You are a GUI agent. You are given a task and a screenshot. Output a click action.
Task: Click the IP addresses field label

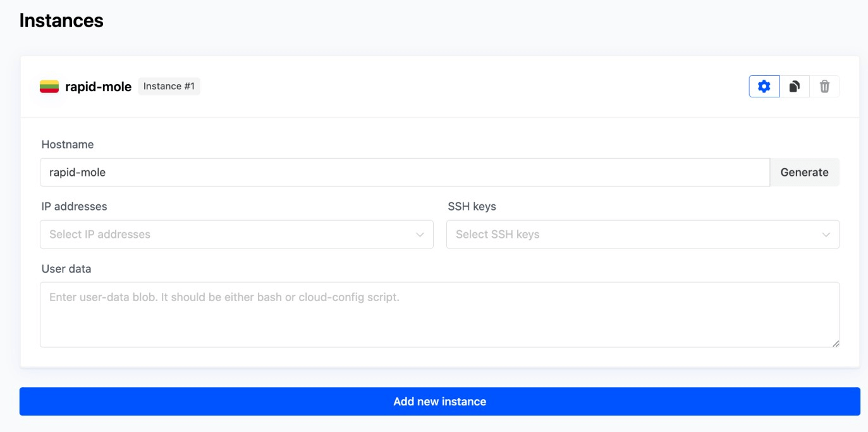(x=75, y=206)
